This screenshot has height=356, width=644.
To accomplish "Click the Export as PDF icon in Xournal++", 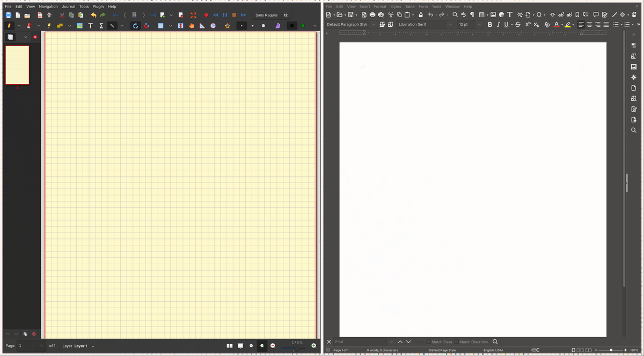I will pyautogui.click(x=40, y=15).
